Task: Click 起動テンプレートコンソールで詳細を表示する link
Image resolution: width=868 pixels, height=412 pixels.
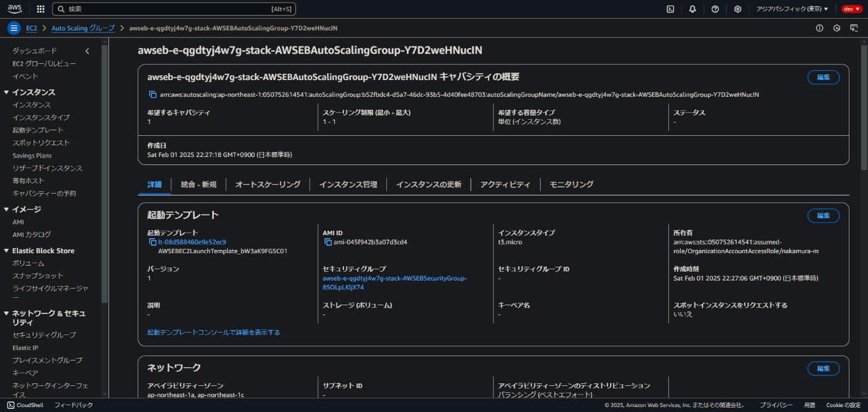Action: 213,333
